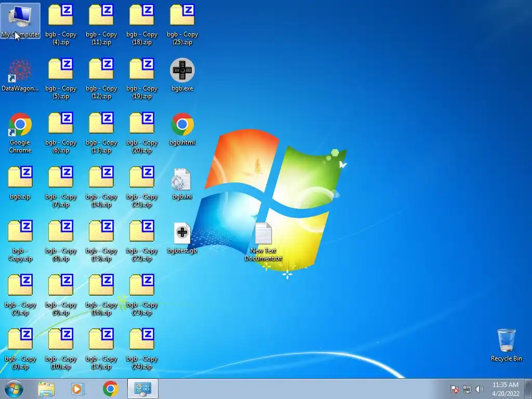Open the network status tray icon

467,389
